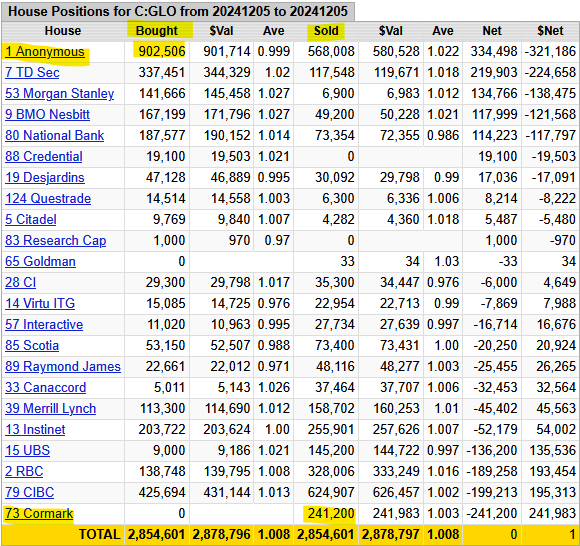Select Anonymous net value 334,498
The height and width of the screenshot is (546, 580).
[494, 52]
